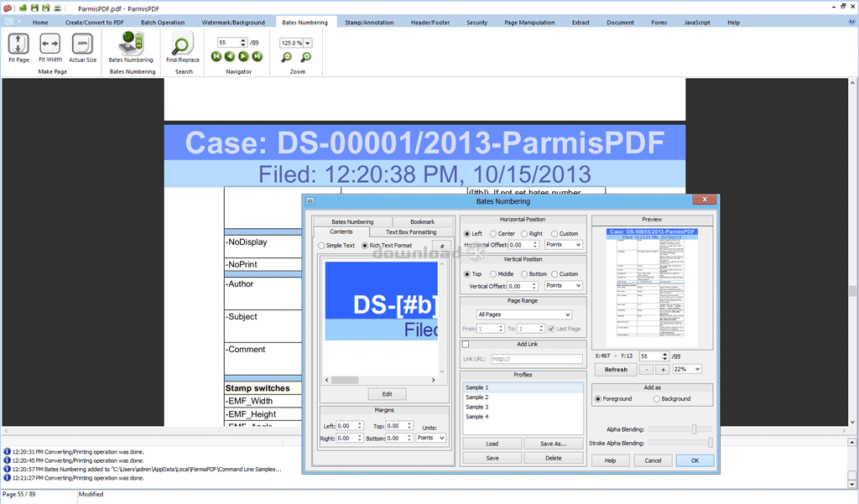Click the # insert button in Contents tab
Image resolution: width=859 pixels, height=504 pixels.
(x=442, y=246)
